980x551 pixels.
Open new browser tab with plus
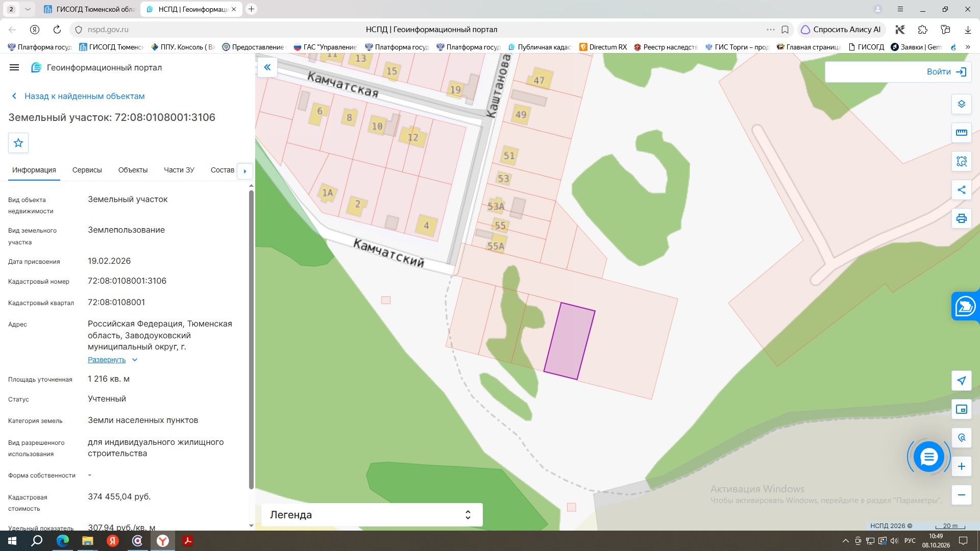[251, 9]
